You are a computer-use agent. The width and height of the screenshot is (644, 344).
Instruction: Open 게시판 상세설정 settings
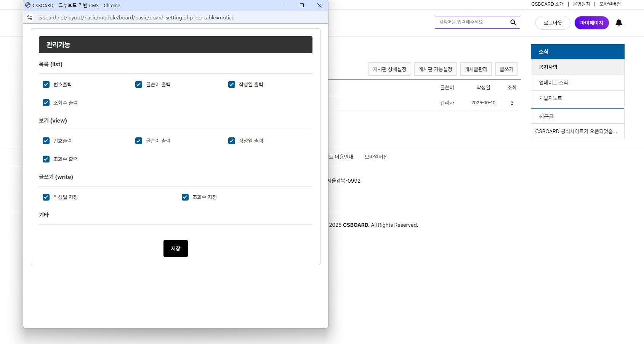tap(389, 69)
